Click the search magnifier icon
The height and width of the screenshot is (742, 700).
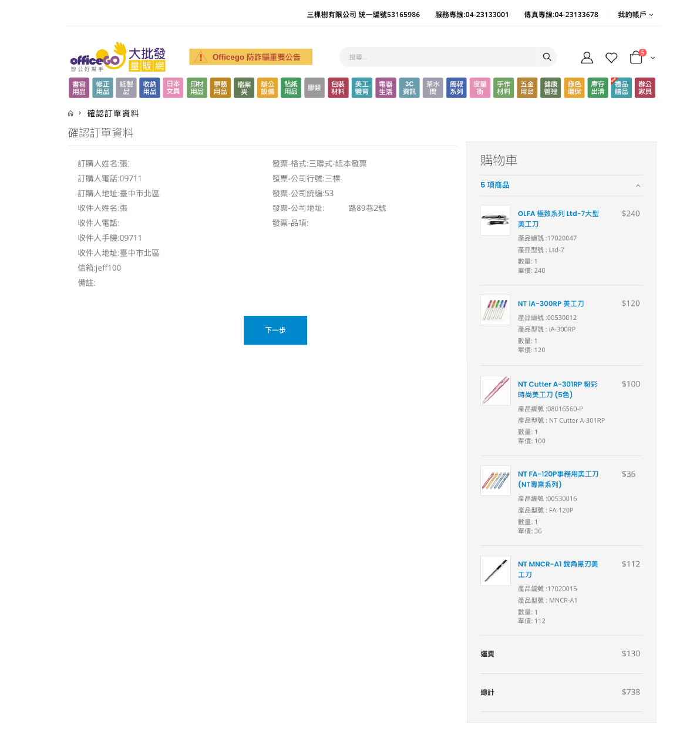click(547, 57)
